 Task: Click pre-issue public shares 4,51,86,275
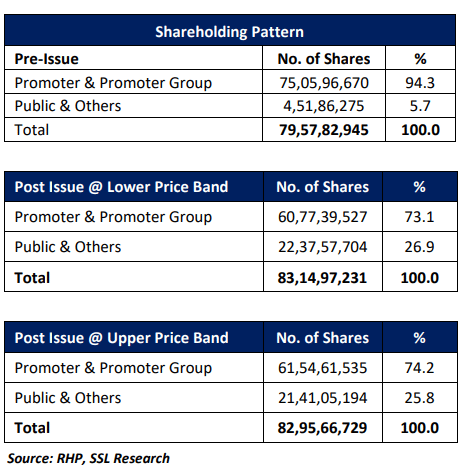(324, 106)
